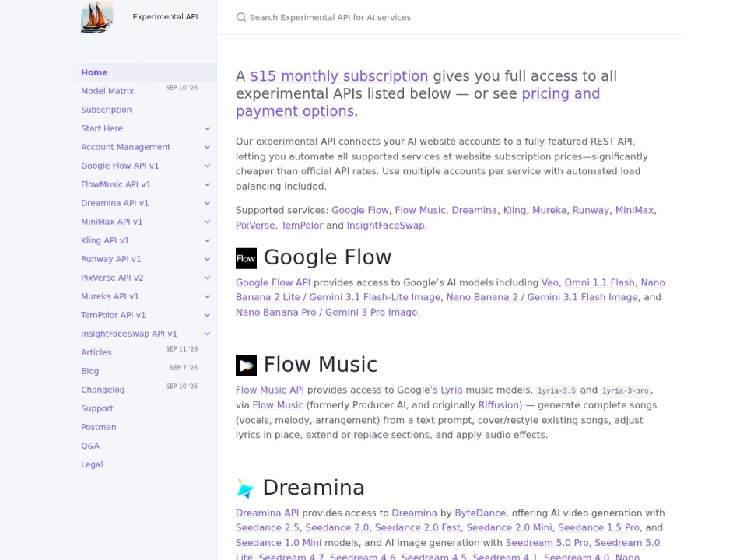Expand Google Flow API v1 chevron
The image size is (747, 560).
click(207, 166)
